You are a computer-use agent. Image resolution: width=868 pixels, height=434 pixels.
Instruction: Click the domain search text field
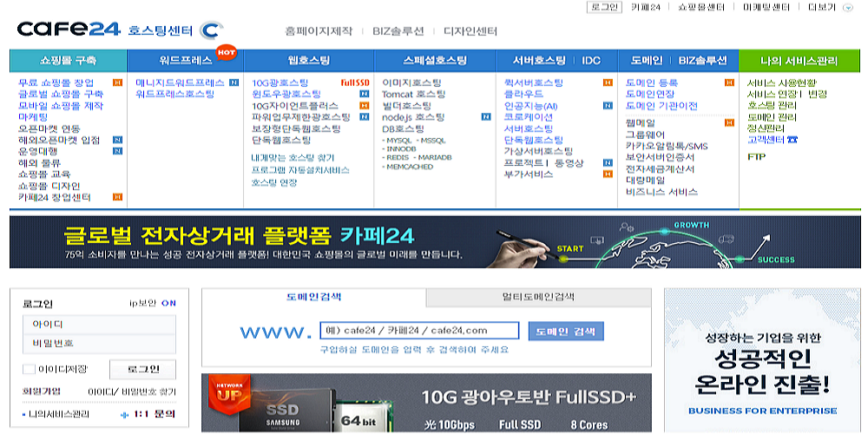click(419, 331)
